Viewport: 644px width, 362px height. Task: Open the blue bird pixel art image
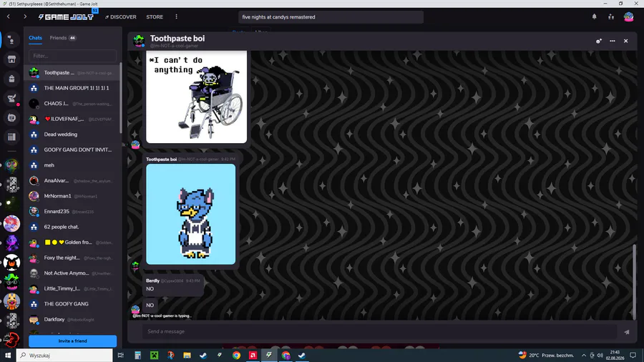click(x=191, y=214)
